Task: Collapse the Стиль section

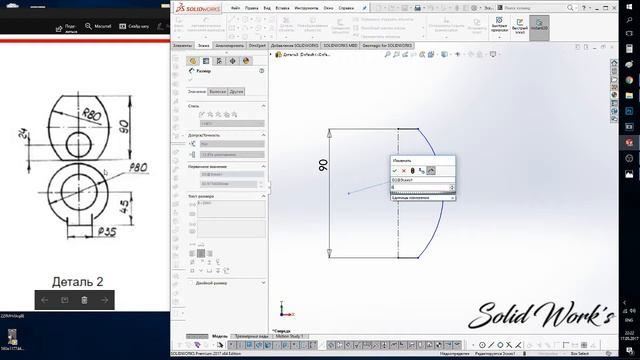Action: coord(263,106)
